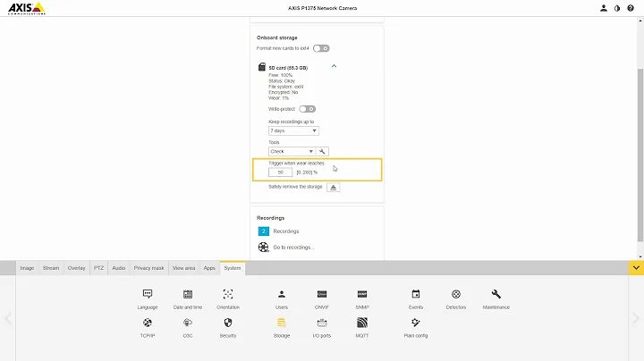Switch to the View area tab
The height and width of the screenshot is (361, 644).
(183, 268)
